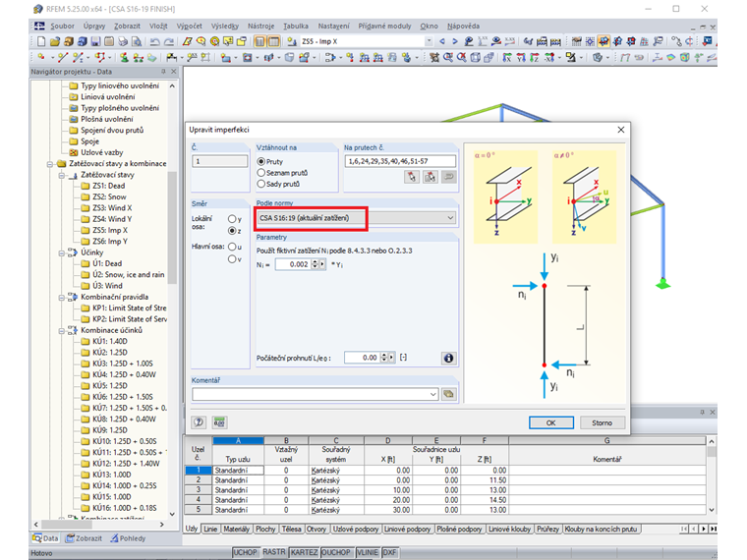Create a new model with blank page icon
747x560 pixels.
tap(41, 41)
